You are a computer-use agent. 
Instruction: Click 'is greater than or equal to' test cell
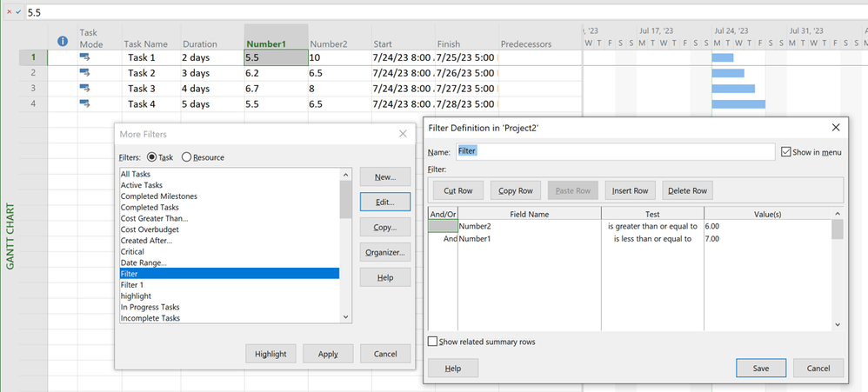[x=652, y=226]
